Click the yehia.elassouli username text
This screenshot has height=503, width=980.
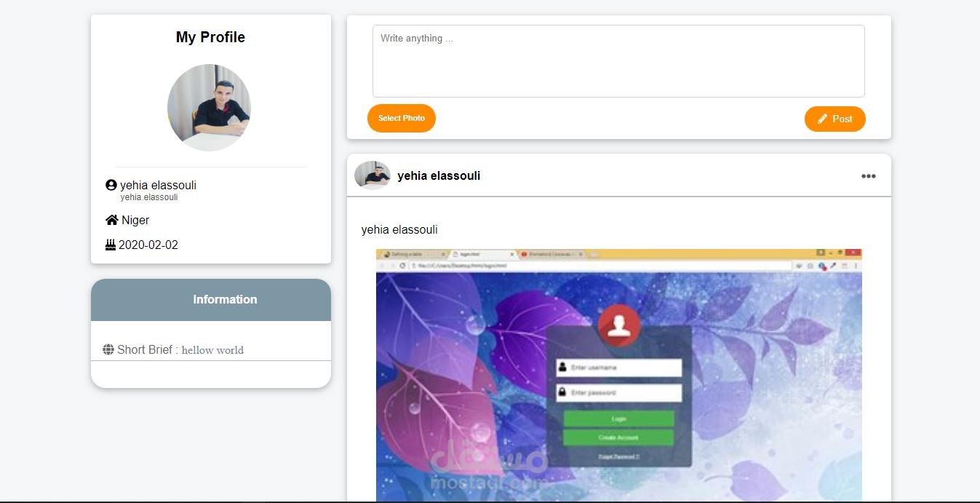coord(149,197)
